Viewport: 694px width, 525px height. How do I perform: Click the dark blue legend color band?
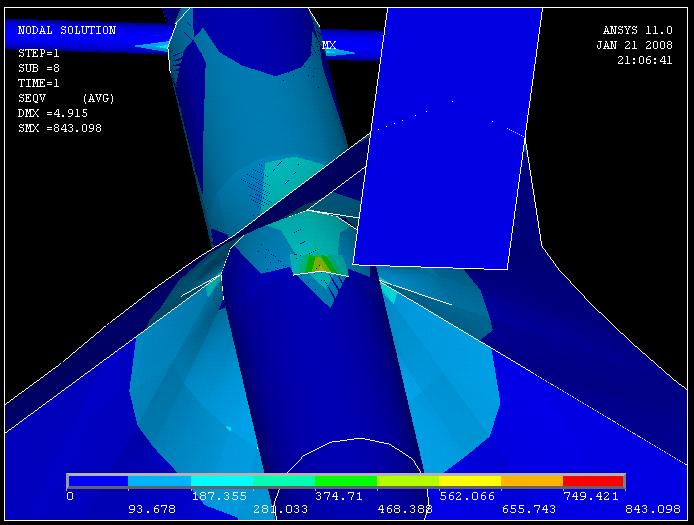click(98, 481)
